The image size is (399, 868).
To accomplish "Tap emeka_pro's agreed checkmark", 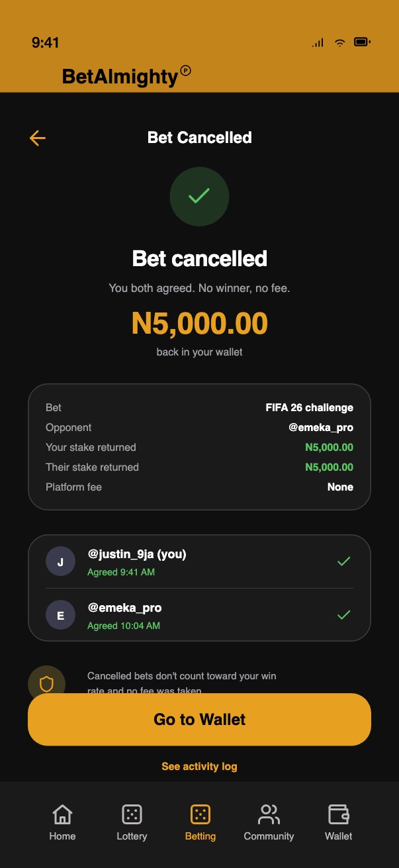I will tap(343, 615).
